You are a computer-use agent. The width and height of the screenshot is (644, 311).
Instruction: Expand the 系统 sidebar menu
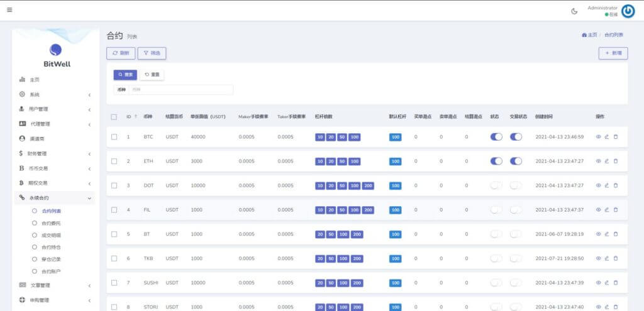point(55,94)
